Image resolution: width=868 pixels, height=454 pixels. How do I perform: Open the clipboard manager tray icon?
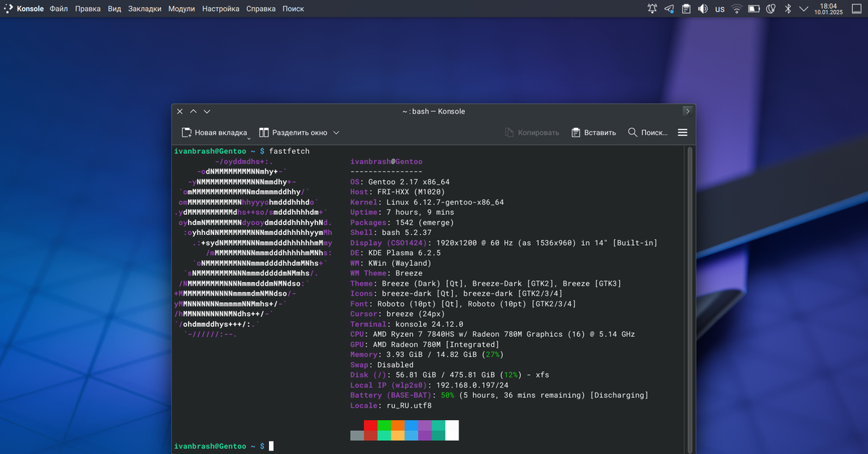686,9
